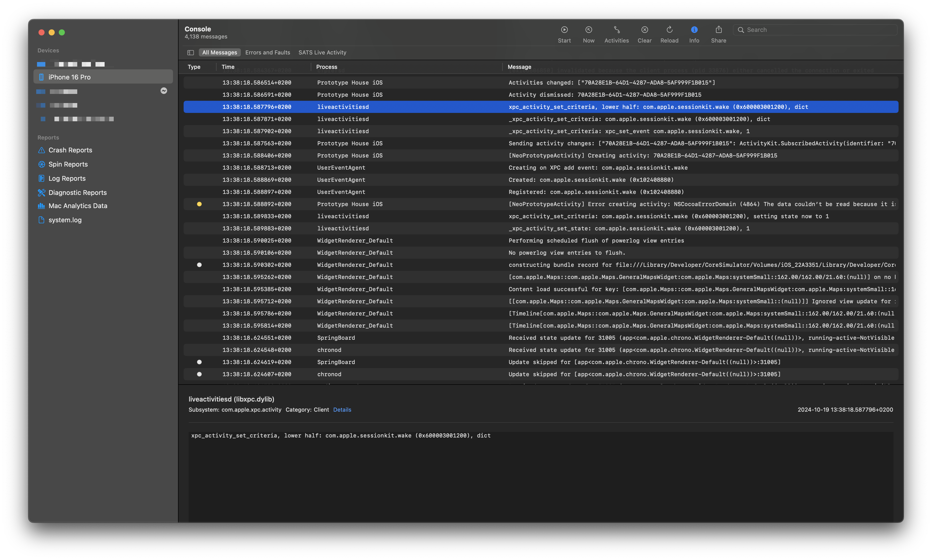The height and width of the screenshot is (560, 932).
Task: Open SATS Live Activity saved search
Action: pyautogui.click(x=322, y=52)
